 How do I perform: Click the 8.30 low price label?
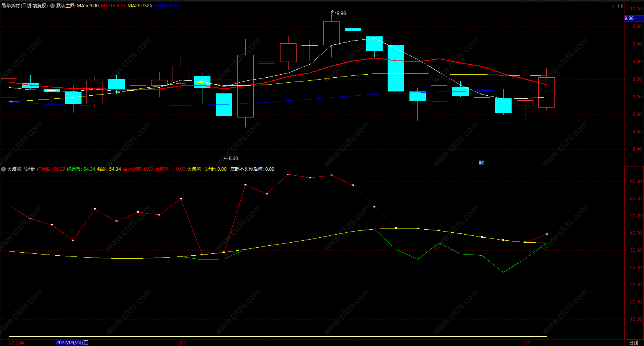point(233,158)
